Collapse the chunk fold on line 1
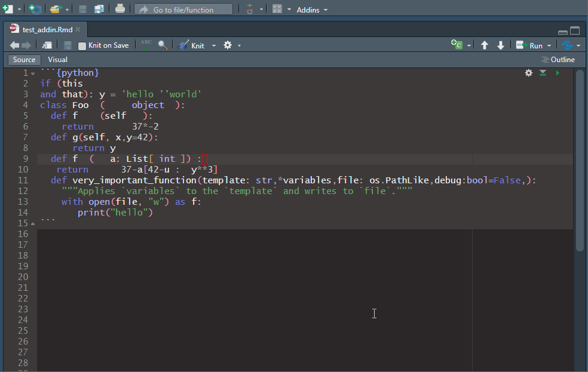Viewport: 588px width, 372px height. click(33, 73)
